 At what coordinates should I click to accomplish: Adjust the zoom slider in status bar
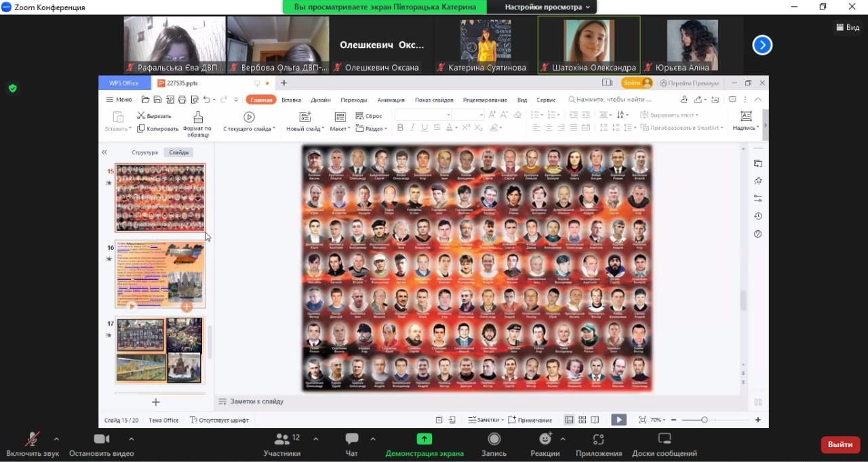coord(705,420)
